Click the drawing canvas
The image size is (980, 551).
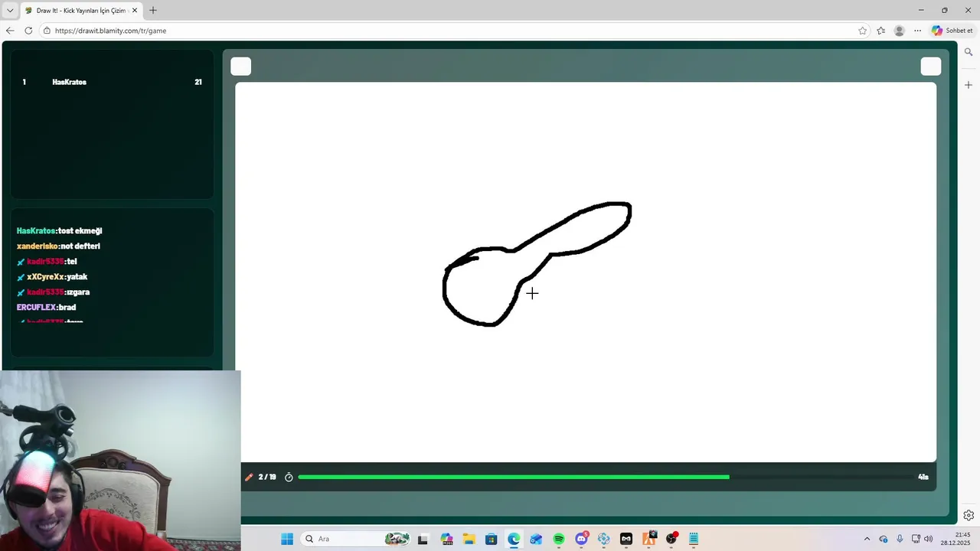(x=586, y=272)
